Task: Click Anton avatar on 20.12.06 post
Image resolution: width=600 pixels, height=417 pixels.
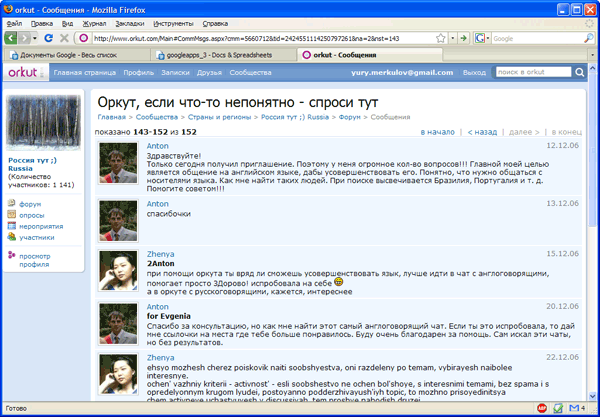Action: (118, 324)
